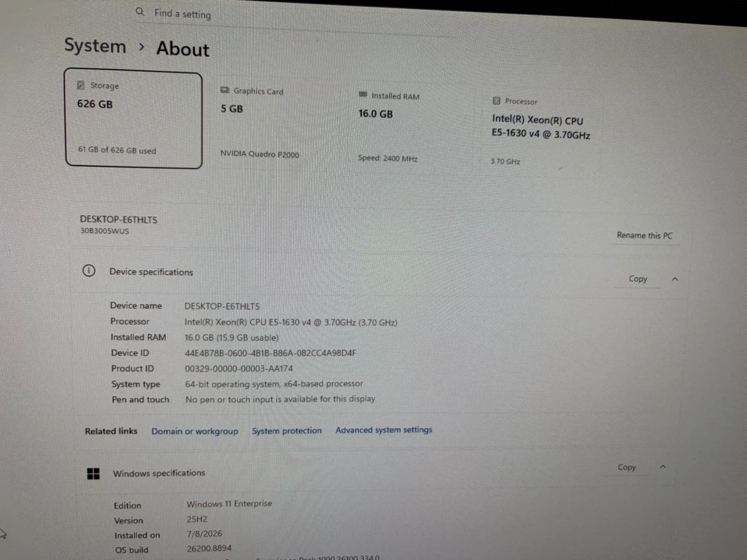Click the Rename this PC button
The image size is (747, 560).
click(x=644, y=235)
